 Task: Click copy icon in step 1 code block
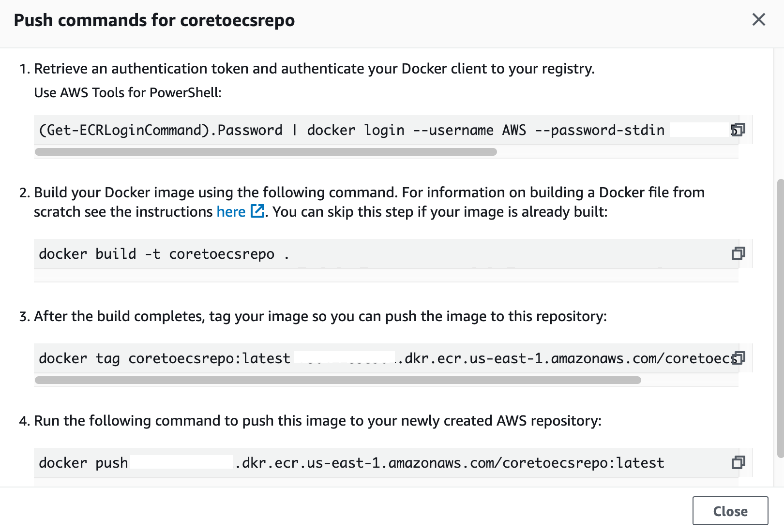coord(738,130)
